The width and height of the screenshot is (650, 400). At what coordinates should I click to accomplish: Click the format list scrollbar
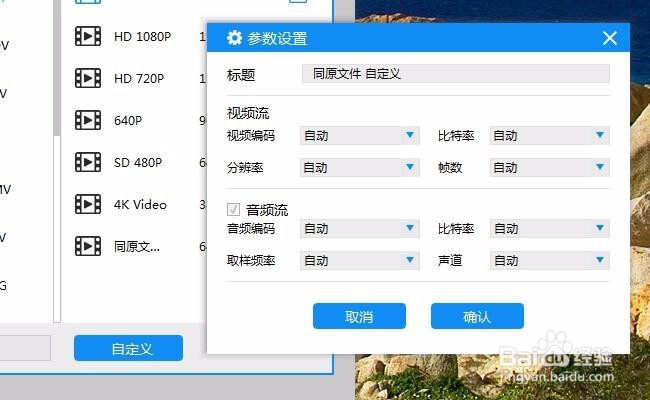57,68
